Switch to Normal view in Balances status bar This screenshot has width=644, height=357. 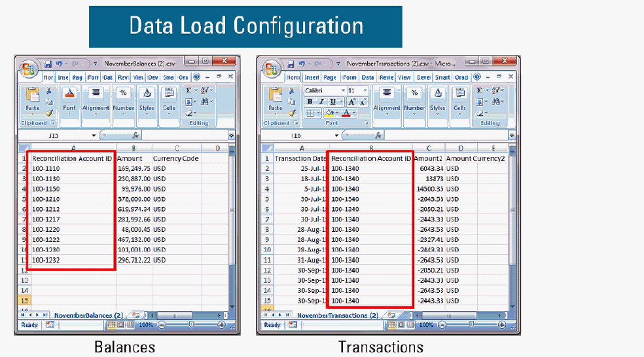[111, 325]
